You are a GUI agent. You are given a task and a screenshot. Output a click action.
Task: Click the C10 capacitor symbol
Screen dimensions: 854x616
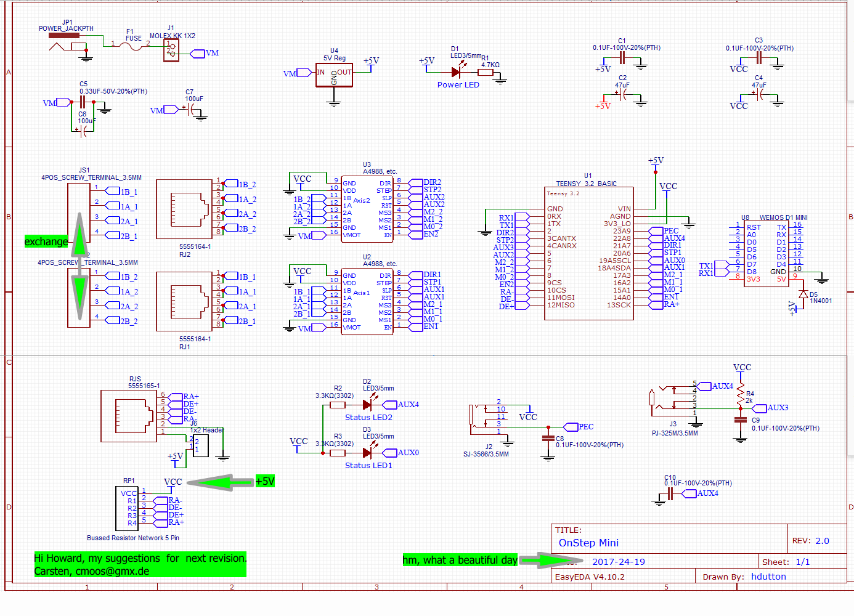click(670, 493)
